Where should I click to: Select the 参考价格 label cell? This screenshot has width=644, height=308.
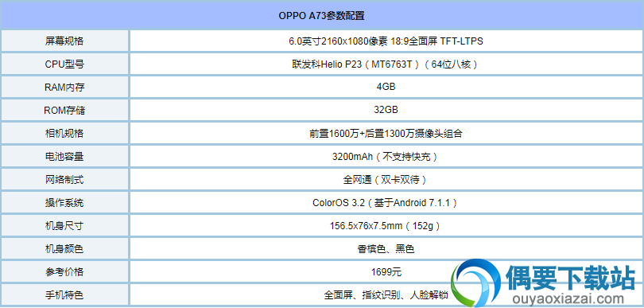pos(65,271)
